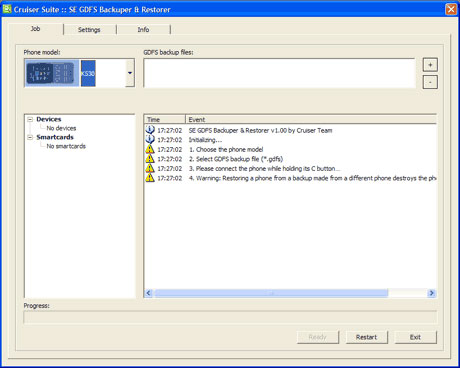Select '3. Please connect the phone' entry
This screenshot has height=368, width=460.
pos(264,169)
